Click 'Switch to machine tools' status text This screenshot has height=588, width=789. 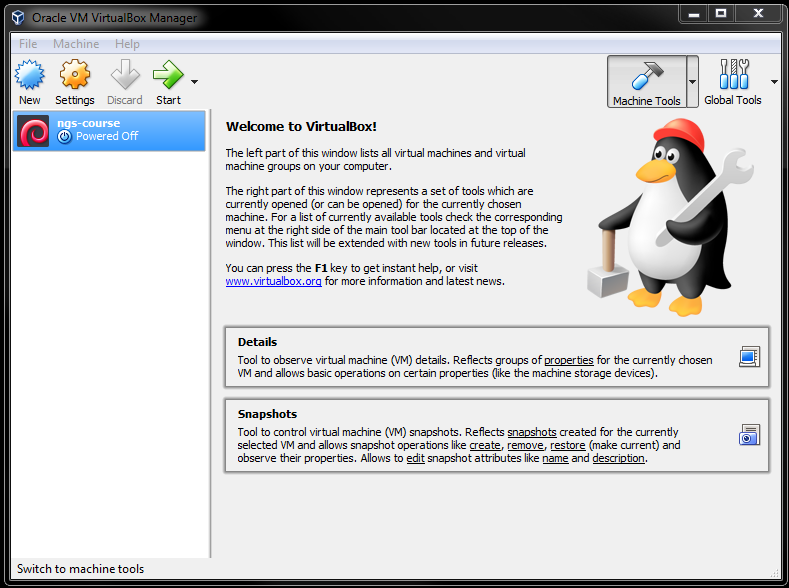pyautogui.click(x=81, y=569)
